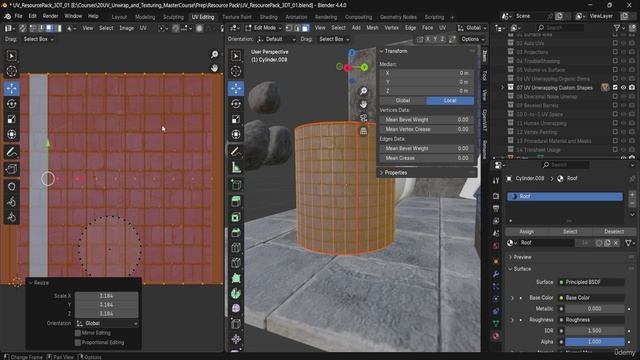Image resolution: width=640 pixels, height=360 pixels.
Task: Select the Transform tool in the 3D viewport
Action: [x=236, y=134]
